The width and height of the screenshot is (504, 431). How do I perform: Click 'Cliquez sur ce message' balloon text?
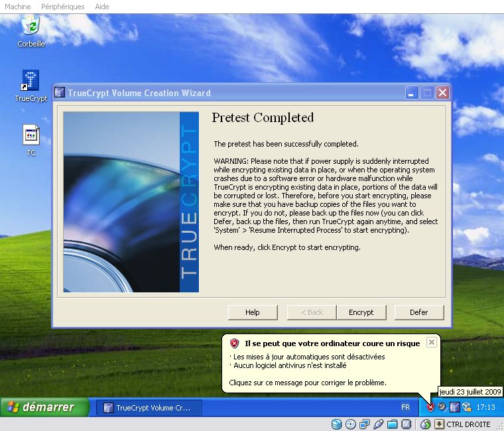click(x=308, y=383)
